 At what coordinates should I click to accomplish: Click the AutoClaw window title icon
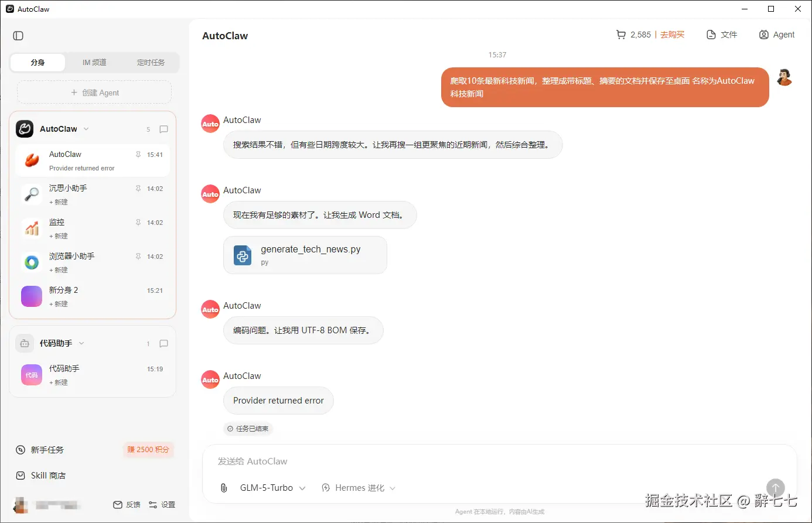[10, 9]
